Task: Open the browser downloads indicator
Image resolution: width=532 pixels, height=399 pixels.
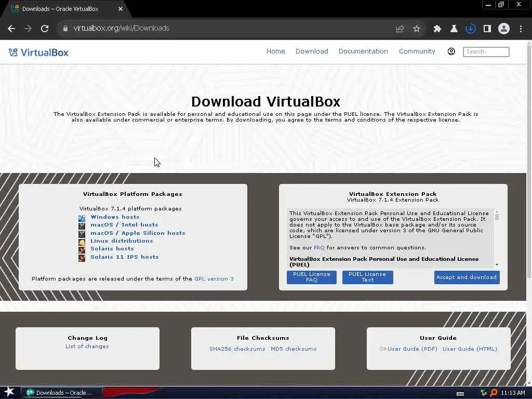Action: [x=471, y=29]
